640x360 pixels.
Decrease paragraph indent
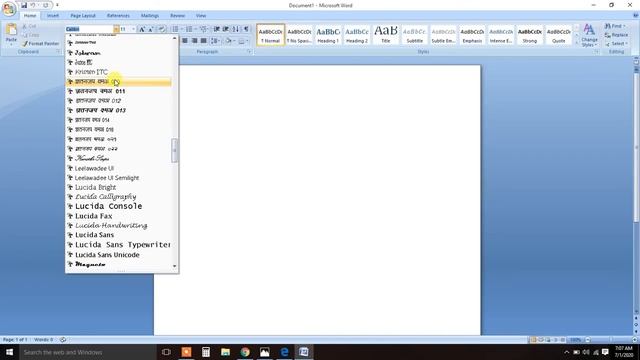pos(217,29)
